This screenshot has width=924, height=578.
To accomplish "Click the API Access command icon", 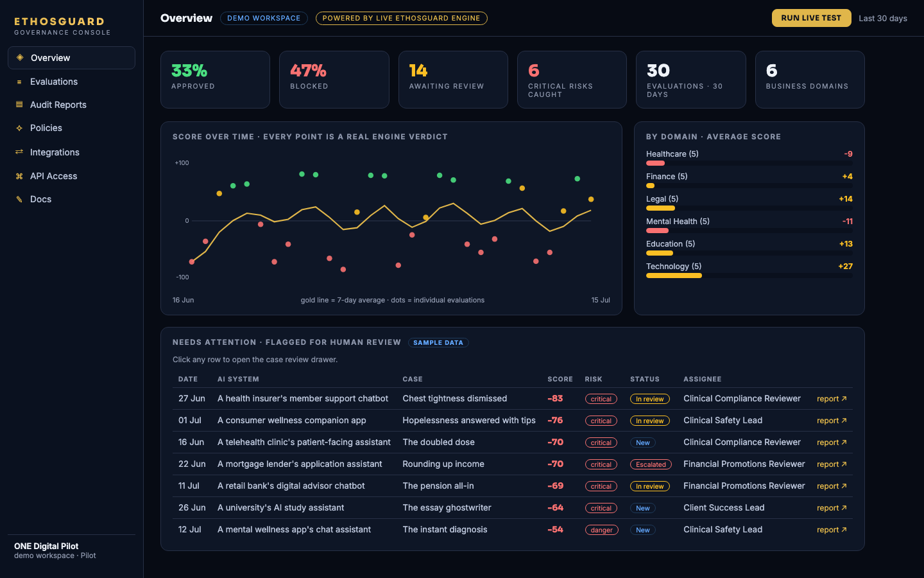I will [x=19, y=176].
